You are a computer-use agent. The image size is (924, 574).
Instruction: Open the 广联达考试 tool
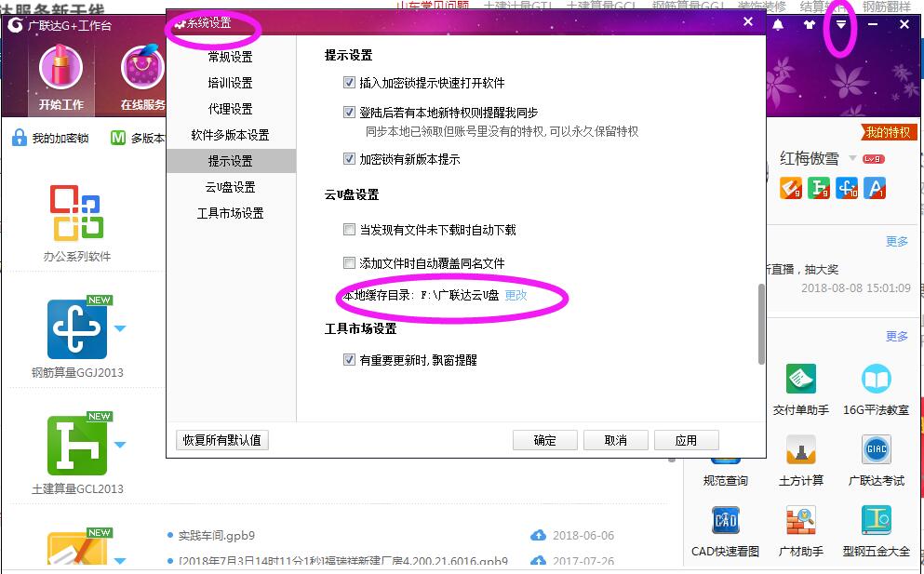pos(876,449)
